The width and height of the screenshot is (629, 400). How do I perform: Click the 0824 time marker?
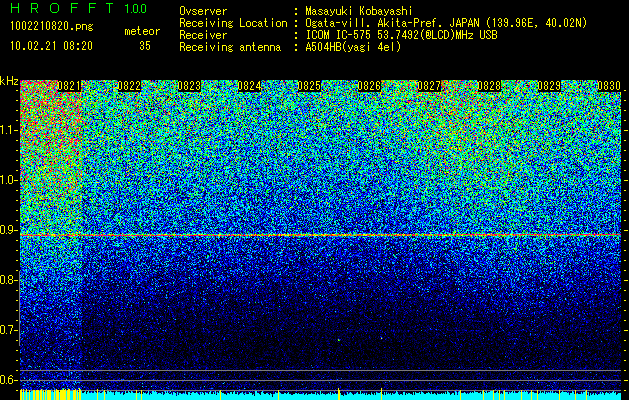(x=249, y=86)
